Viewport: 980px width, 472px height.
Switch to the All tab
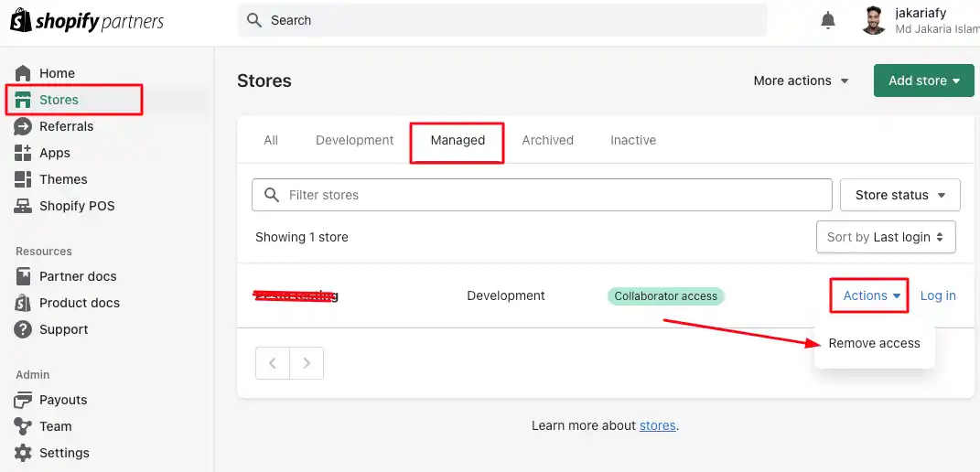[271, 140]
